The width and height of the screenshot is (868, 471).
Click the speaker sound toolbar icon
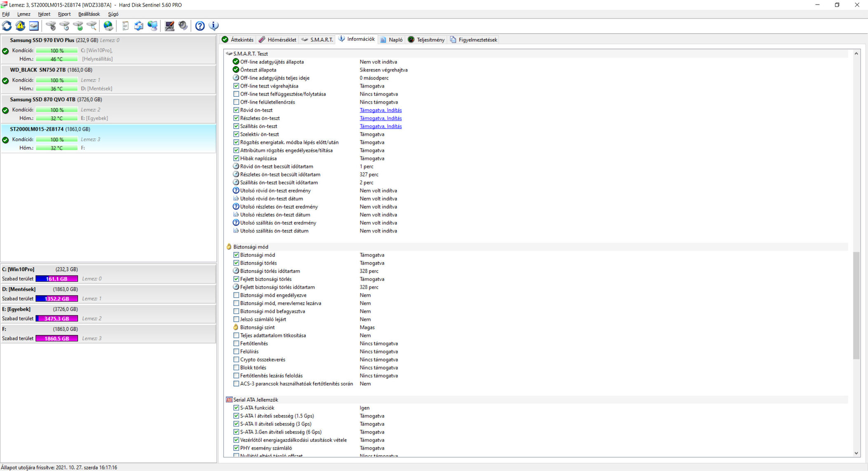183,26
